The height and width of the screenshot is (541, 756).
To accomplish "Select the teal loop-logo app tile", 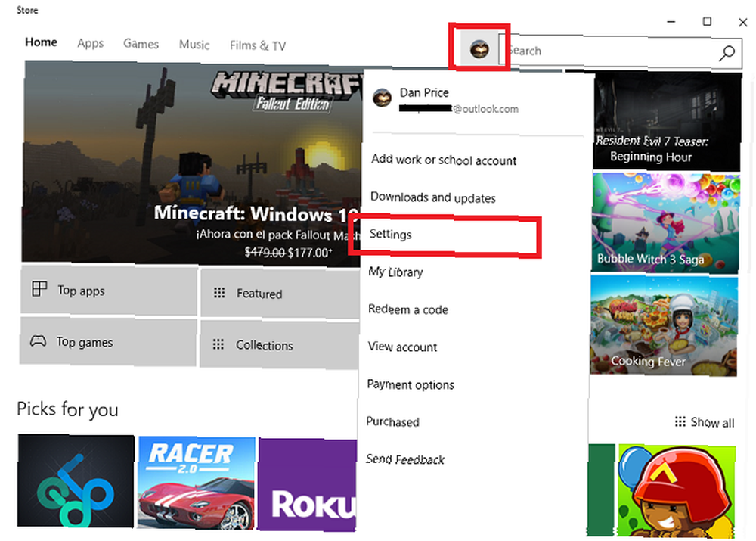I will [x=76, y=480].
